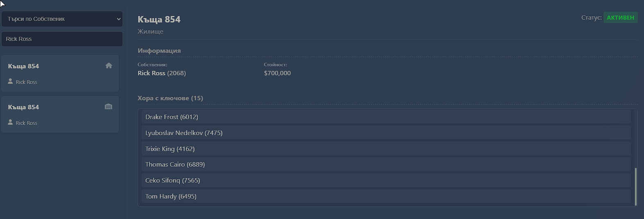Click the key holders list scrollbar thumb

point(635,187)
